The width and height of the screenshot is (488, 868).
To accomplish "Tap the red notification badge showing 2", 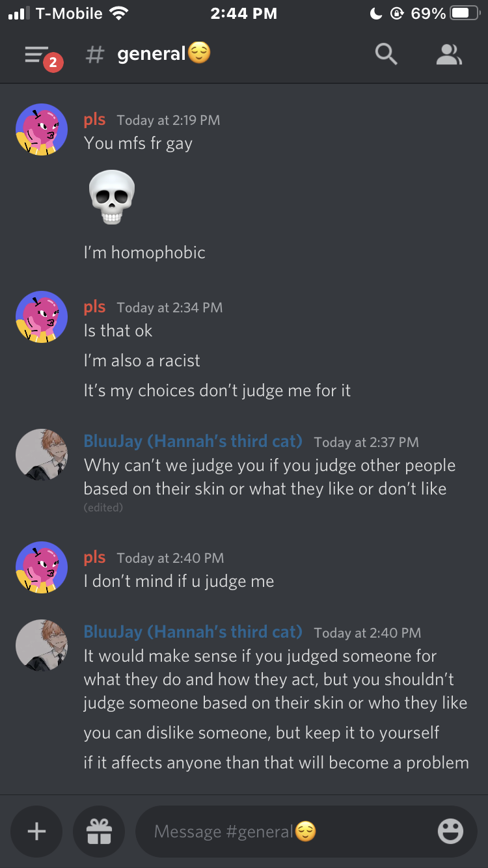I will pos(53,62).
